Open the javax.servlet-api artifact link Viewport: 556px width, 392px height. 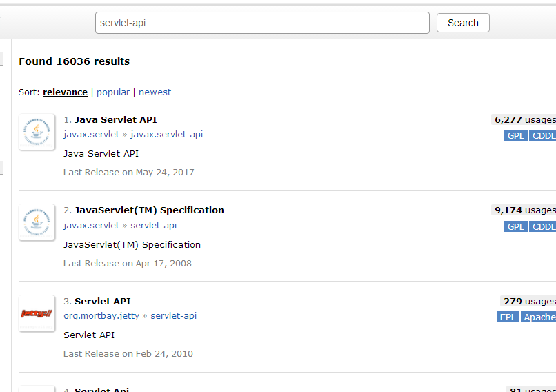[x=166, y=135]
